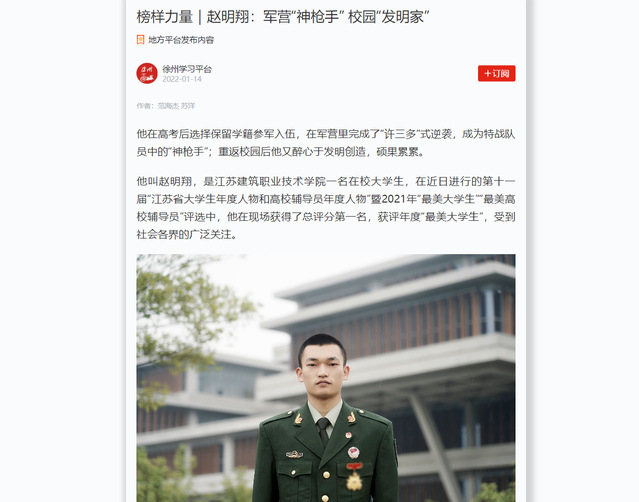Open the 徐州学习平台 round red avatar
The height and width of the screenshot is (502, 639).
[x=147, y=73]
